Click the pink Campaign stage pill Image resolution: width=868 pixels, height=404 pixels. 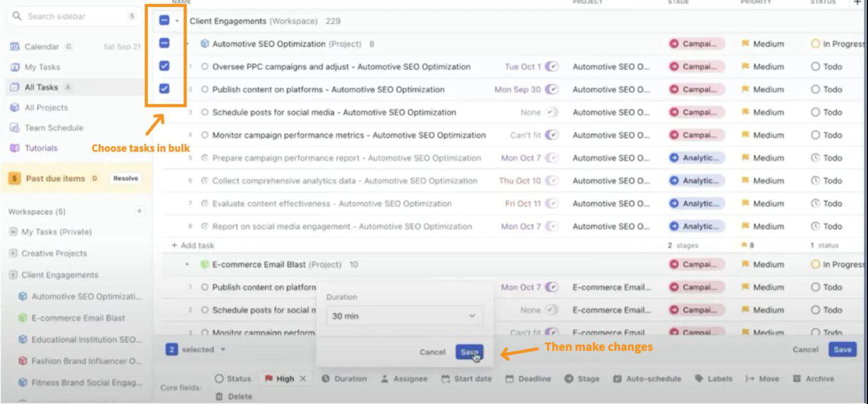(696, 44)
